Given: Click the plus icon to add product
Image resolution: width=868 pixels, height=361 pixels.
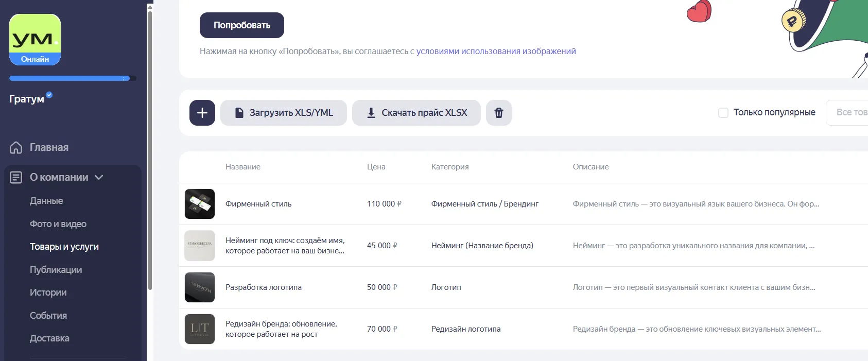Looking at the screenshot, I should (x=202, y=113).
